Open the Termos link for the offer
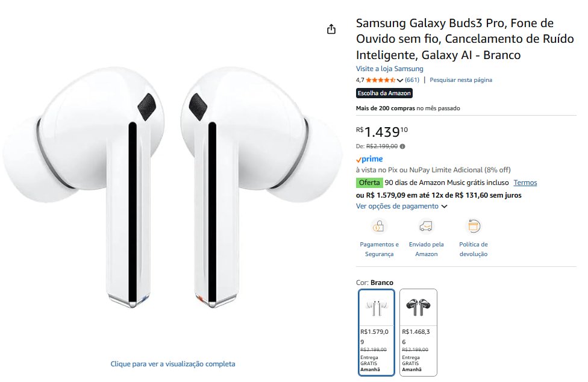588x382 pixels. coord(525,183)
